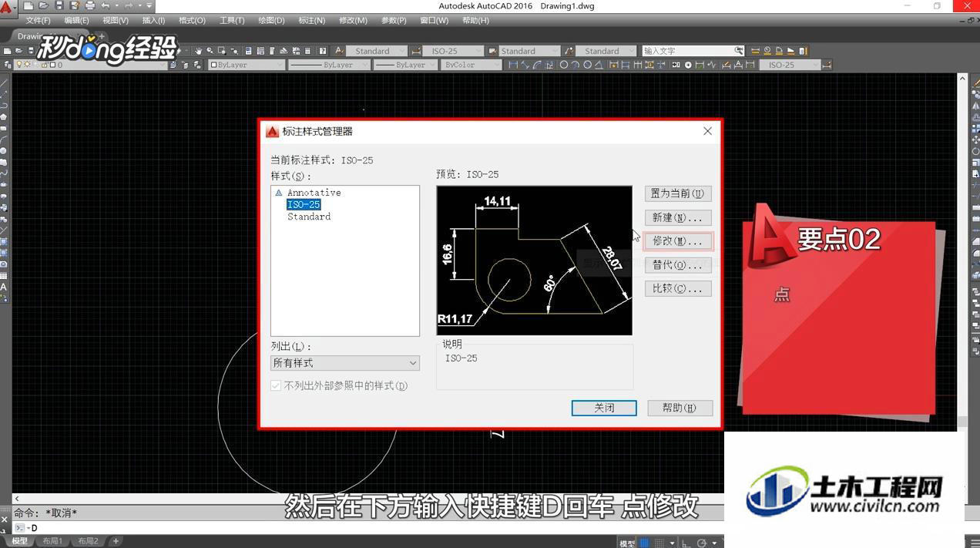980x548 pixels.
Task: Toggle the layer 0 sun freeze icon
Action: click(x=29, y=65)
